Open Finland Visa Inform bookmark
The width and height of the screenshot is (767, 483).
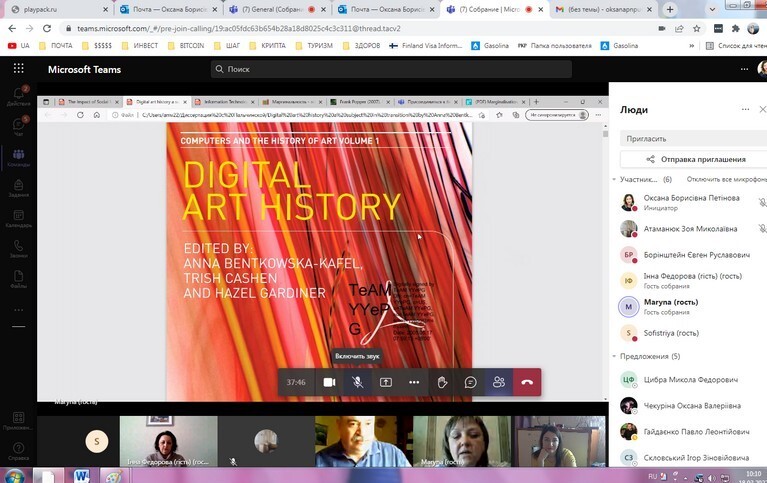426,46
